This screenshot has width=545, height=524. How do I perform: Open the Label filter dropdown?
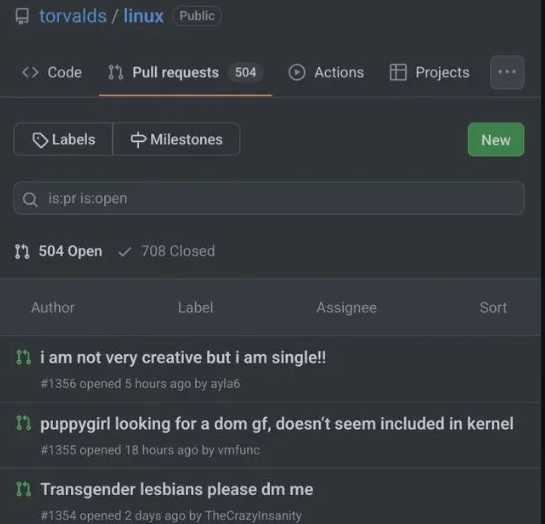(196, 308)
